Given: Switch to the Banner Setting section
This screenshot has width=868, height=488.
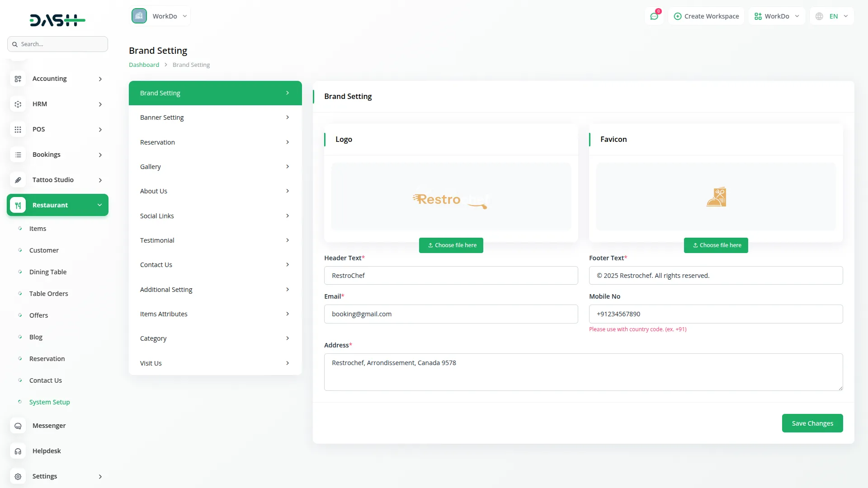Looking at the screenshot, I should (215, 117).
